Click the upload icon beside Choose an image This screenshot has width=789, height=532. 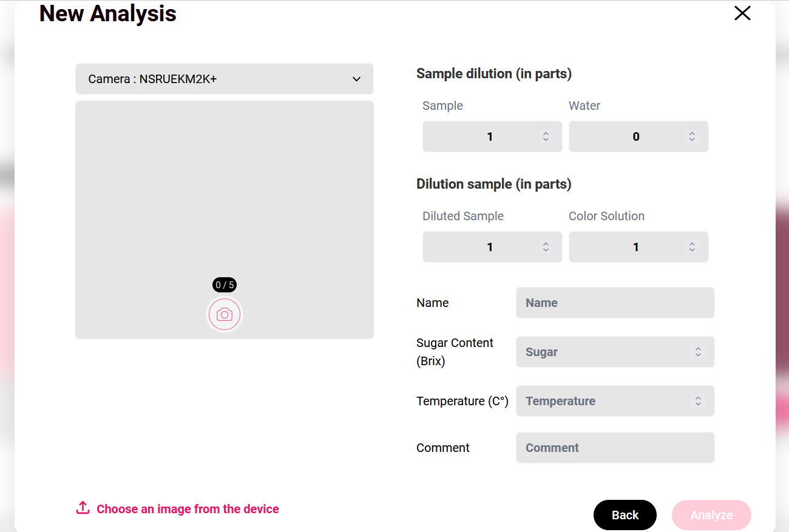83,508
